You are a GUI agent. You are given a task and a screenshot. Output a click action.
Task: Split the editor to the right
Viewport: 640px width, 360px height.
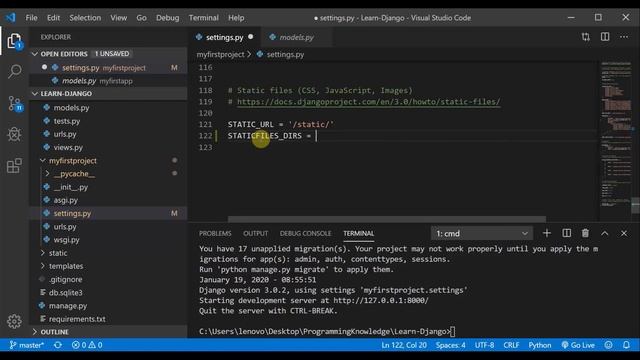[x=605, y=37]
